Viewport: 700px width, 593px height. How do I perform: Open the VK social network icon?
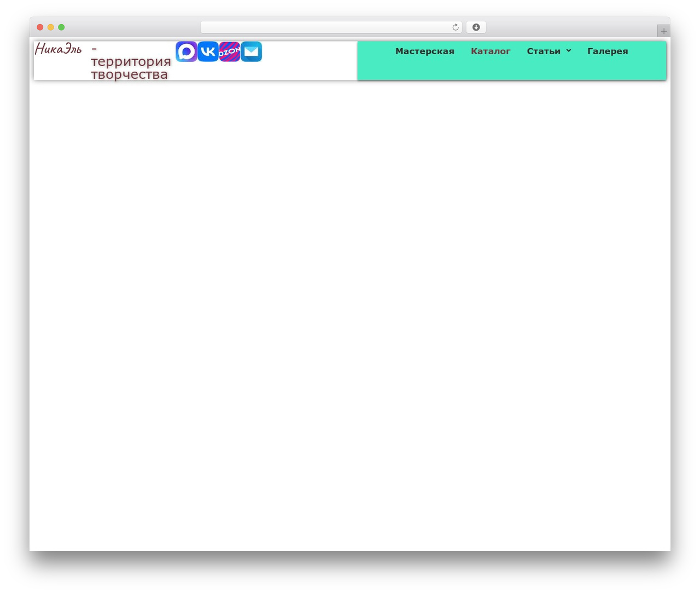(208, 51)
